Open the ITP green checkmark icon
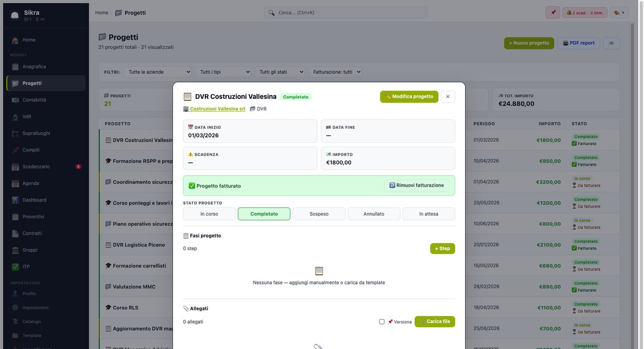The image size is (644, 349). coord(15,267)
